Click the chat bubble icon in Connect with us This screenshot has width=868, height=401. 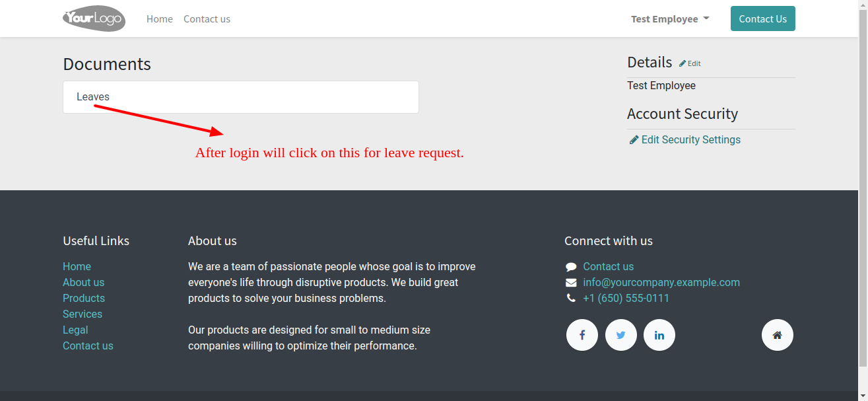tap(571, 267)
